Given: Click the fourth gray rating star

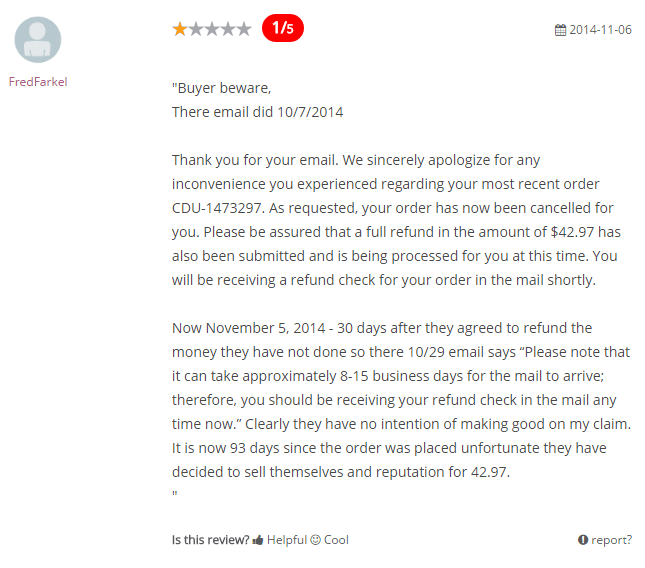Looking at the screenshot, I should coord(228,29).
